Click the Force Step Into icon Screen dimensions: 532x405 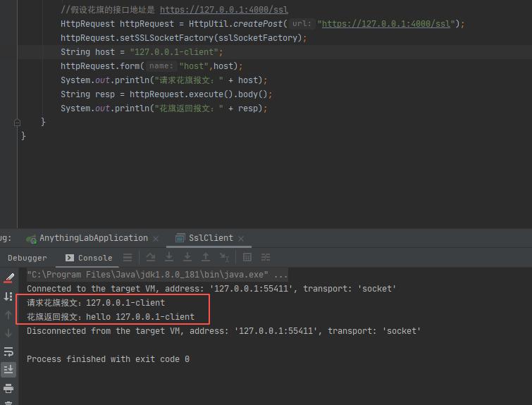pyautogui.click(x=187, y=258)
